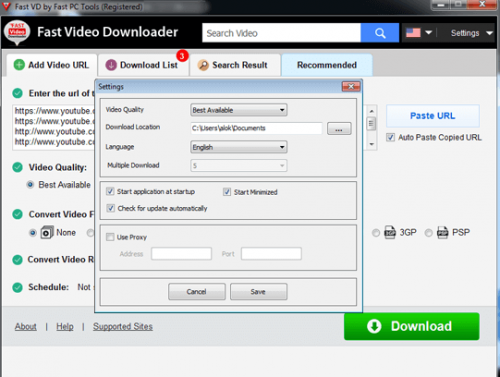Image resolution: width=500 pixels, height=377 pixels.
Task: Open the Language dropdown showing English
Action: tap(239, 147)
